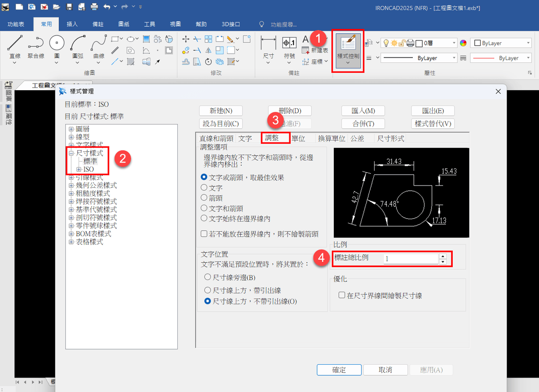Expand the 圖層 tree node
Image resolution: width=539 pixels, height=392 pixels.
pyautogui.click(x=71, y=129)
